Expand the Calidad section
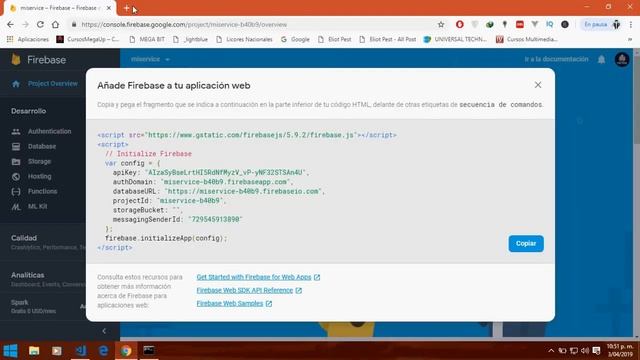The height and width of the screenshot is (360, 640). tap(24, 238)
